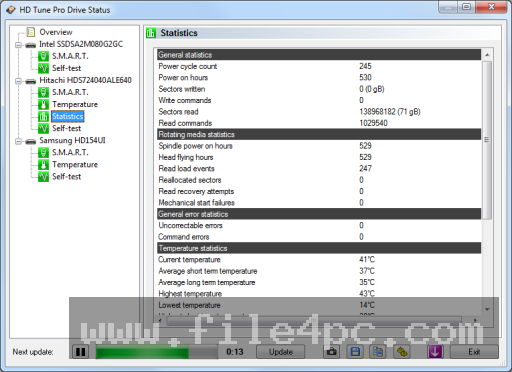Select the Power cycle count row
The image size is (512, 372).
pyautogui.click(x=319, y=66)
